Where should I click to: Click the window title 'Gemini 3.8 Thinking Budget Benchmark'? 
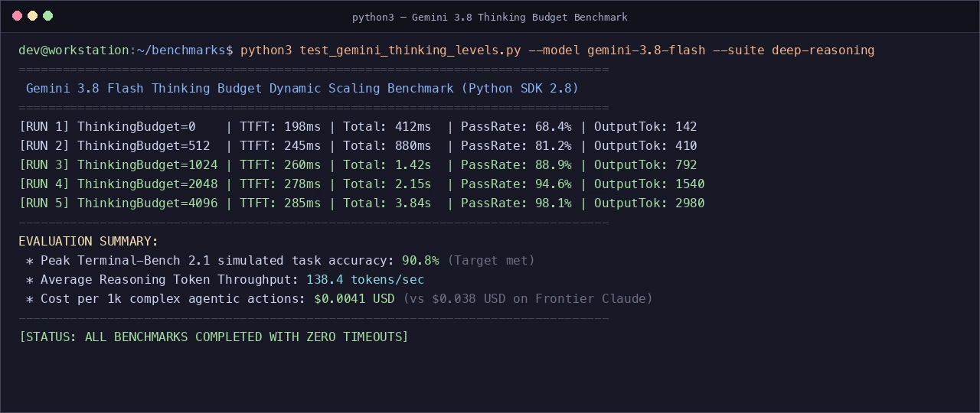[x=520, y=17]
